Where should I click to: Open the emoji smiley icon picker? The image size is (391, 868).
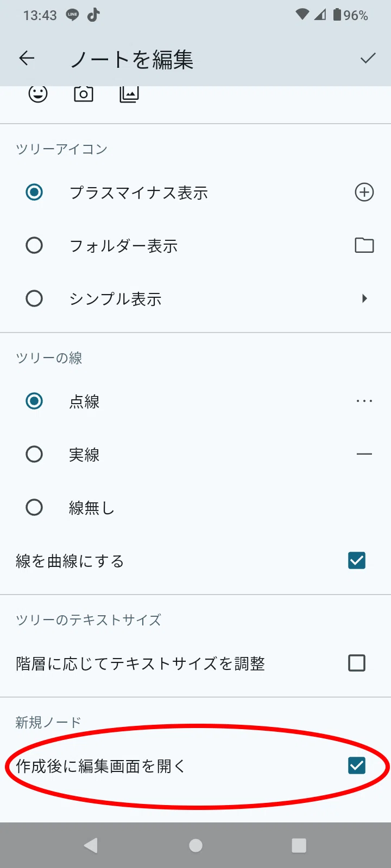click(x=38, y=94)
